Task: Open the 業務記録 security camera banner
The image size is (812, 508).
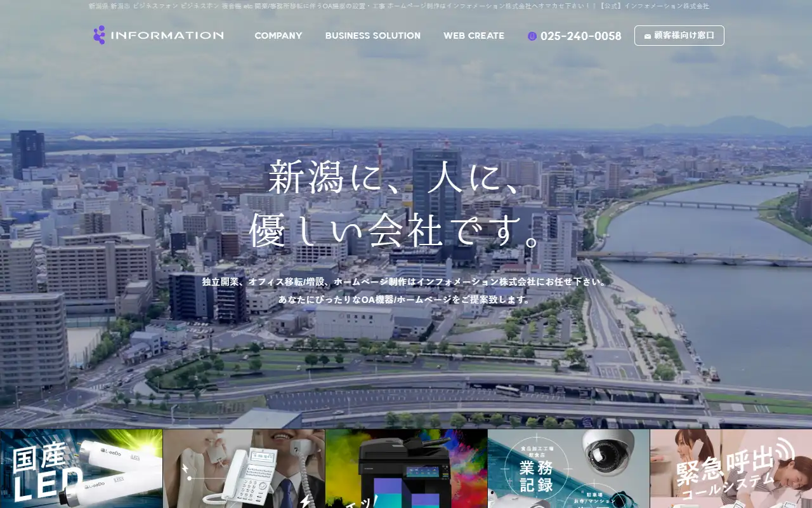Action: point(569,469)
